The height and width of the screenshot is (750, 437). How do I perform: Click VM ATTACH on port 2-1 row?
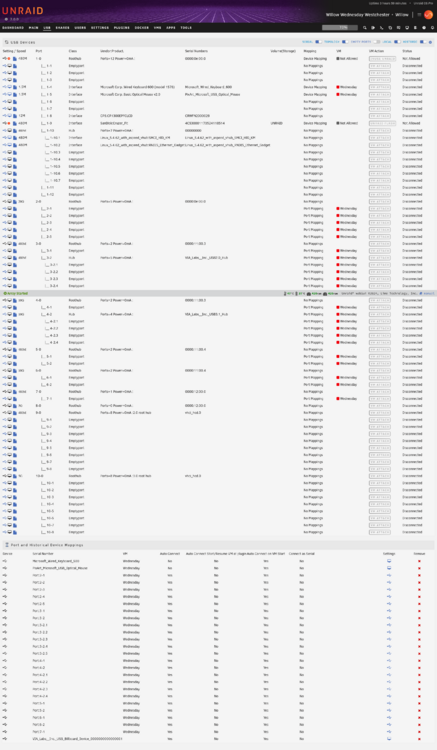[380, 209]
